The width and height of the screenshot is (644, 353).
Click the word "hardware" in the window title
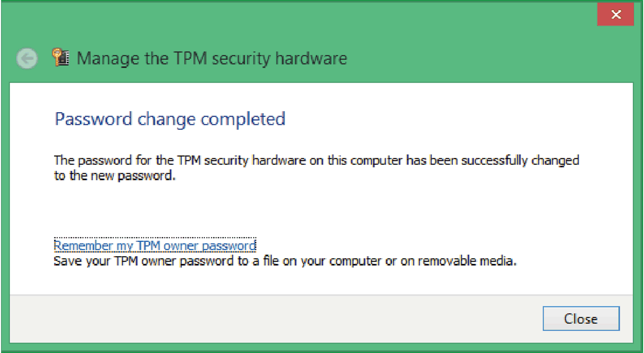point(311,58)
